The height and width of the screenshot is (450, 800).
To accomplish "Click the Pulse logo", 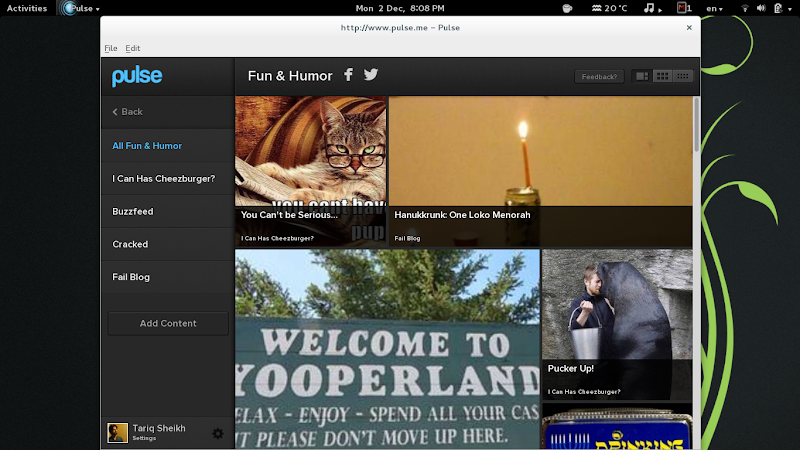I will (137, 76).
